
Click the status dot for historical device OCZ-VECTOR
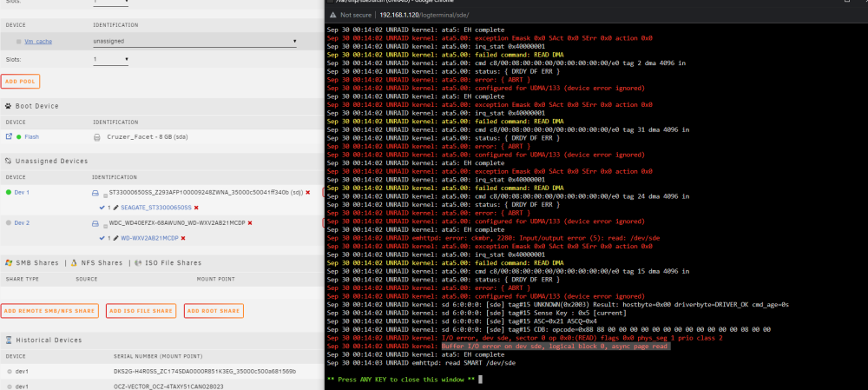coord(10,387)
